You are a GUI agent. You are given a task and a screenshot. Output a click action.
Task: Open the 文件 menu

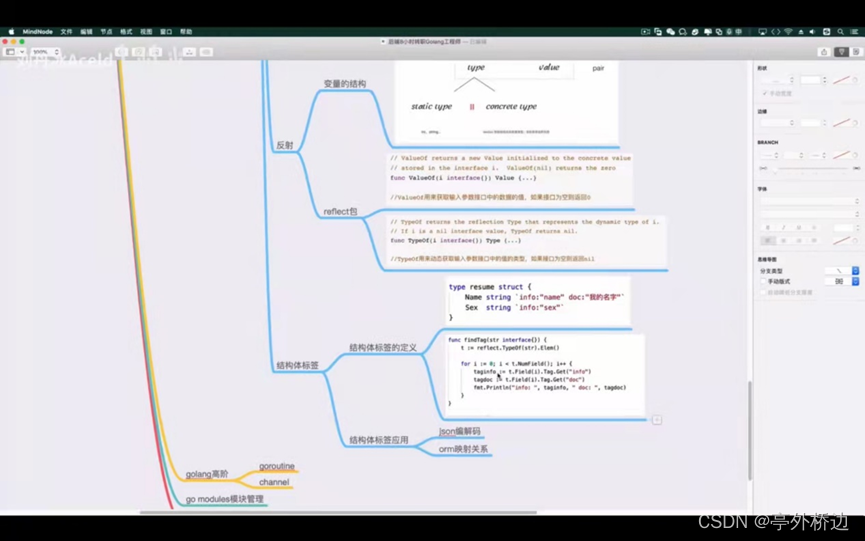click(x=66, y=32)
